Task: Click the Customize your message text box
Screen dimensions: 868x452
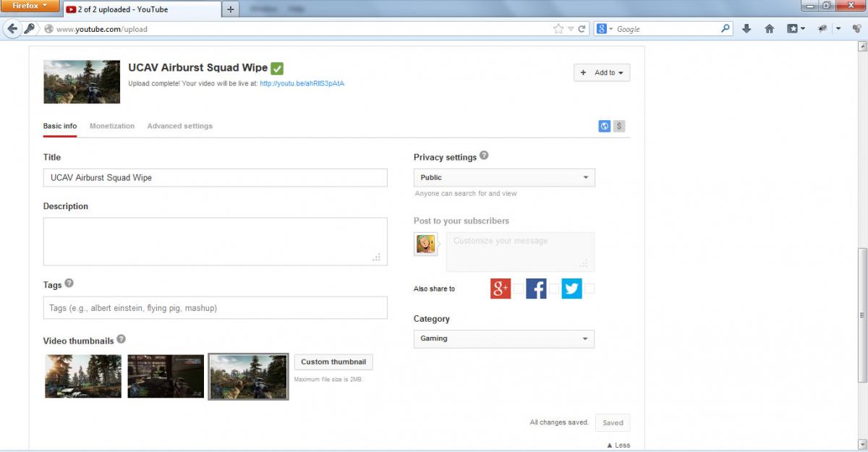Action: coord(520,252)
